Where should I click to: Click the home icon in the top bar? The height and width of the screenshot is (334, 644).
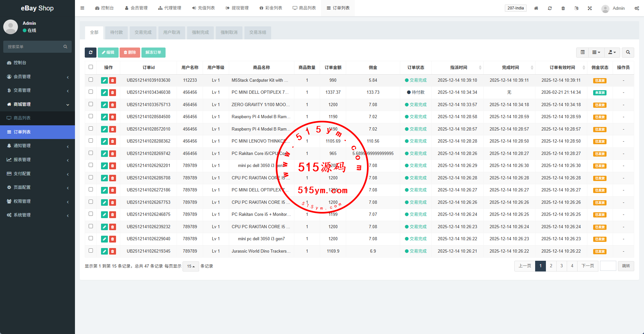pyautogui.click(x=536, y=8)
